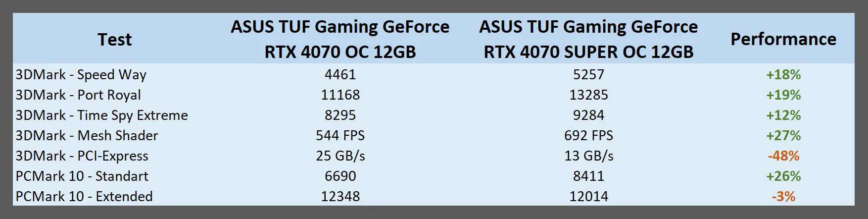The width and height of the screenshot is (868, 219).
Task: Click the Performance column header
Action: coord(783,39)
